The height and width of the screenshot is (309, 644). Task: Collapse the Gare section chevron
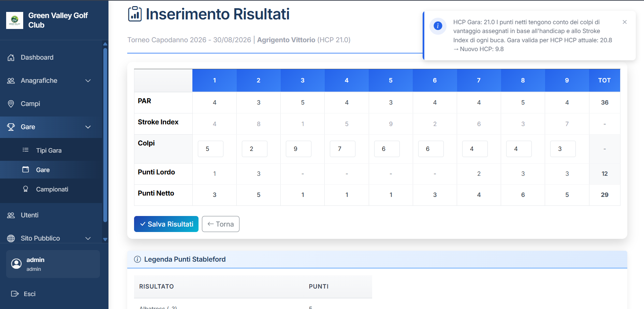[88, 127]
